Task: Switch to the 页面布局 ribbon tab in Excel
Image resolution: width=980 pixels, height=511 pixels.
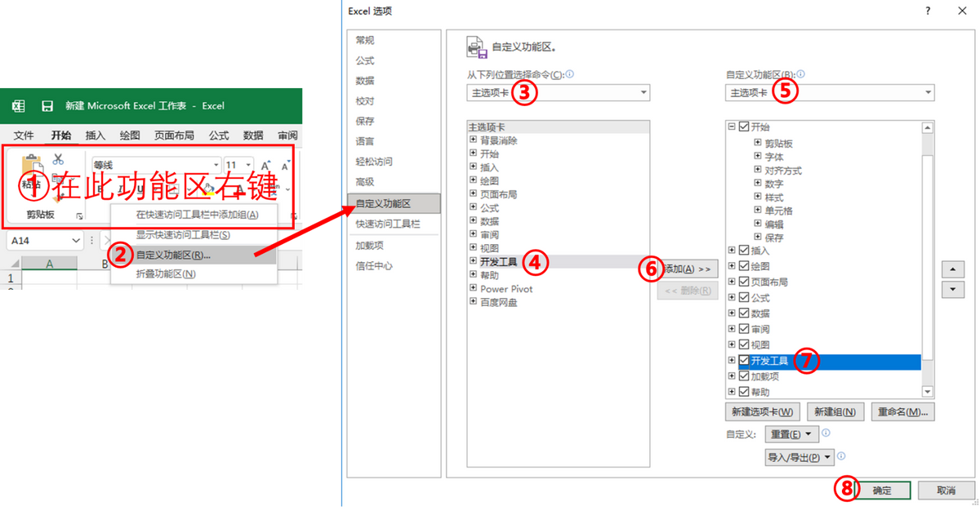Action: point(174,136)
